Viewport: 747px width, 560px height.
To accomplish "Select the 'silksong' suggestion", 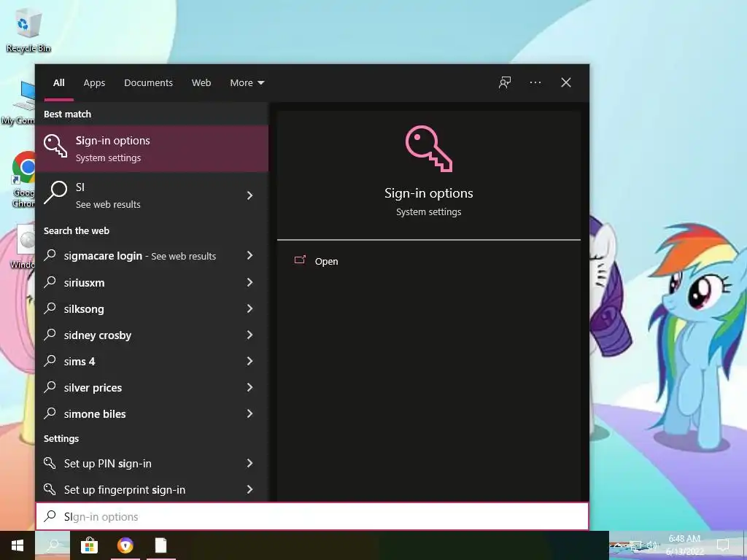I will point(152,308).
